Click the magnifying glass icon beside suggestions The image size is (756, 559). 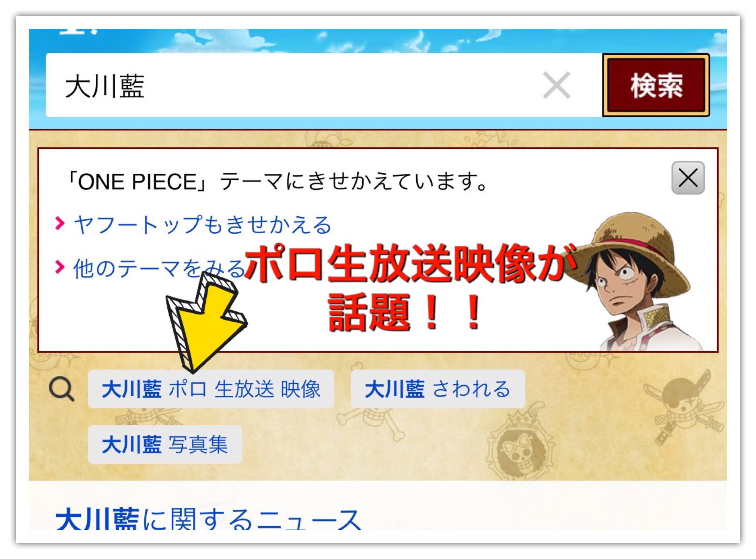tap(62, 389)
